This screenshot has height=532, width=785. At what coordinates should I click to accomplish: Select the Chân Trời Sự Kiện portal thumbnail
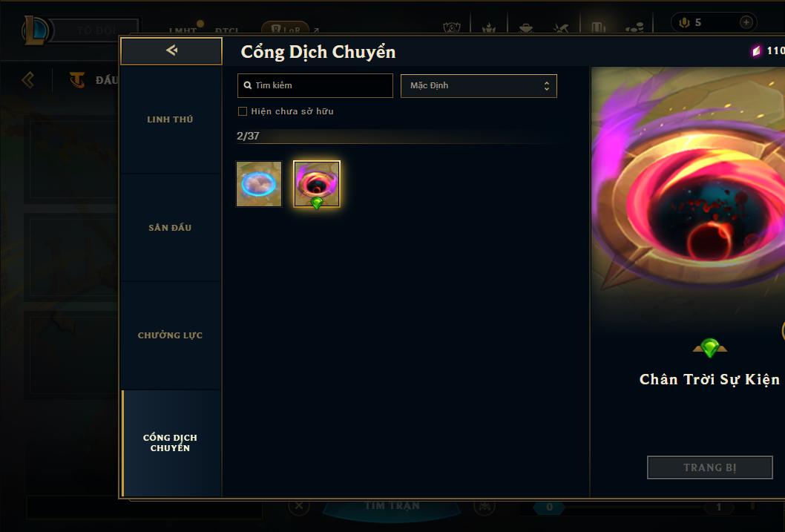click(316, 184)
